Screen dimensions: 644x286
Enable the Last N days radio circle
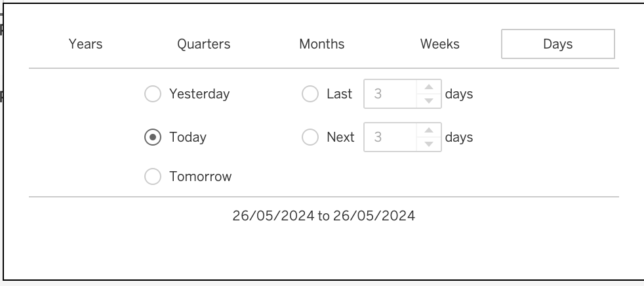point(310,94)
